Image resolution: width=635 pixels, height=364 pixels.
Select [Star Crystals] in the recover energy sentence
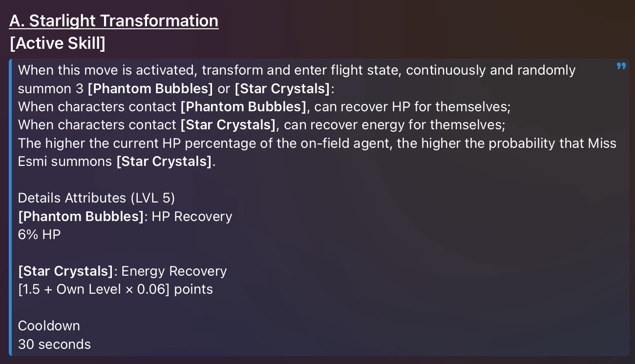(x=228, y=125)
